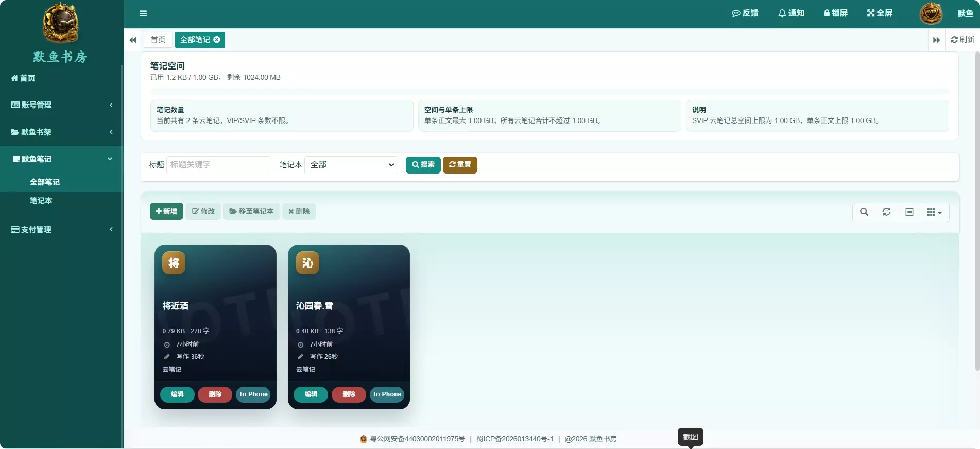Open the columns grid dropdown
980x449 pixels.
click(935, 212)
